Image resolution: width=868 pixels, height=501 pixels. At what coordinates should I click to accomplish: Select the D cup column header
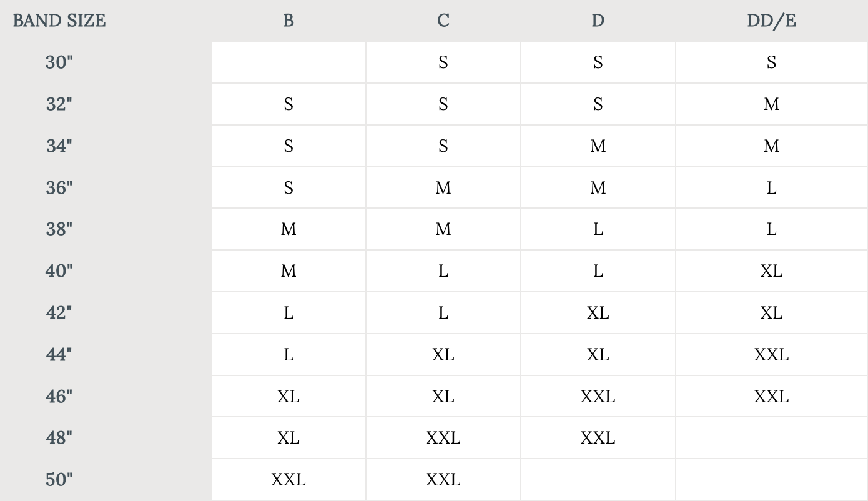click(598, 21)
